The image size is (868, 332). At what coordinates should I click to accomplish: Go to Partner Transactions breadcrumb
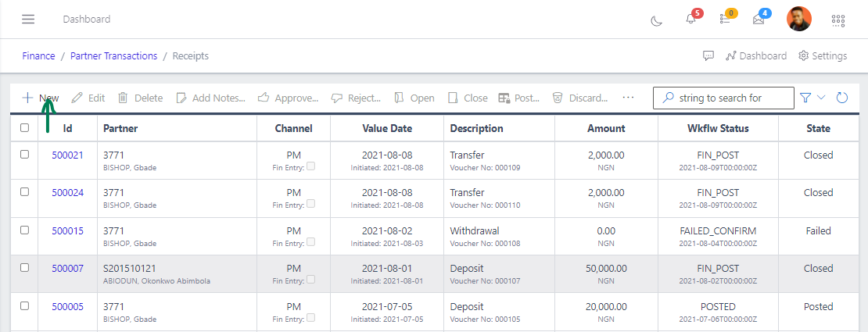(113, 56)
